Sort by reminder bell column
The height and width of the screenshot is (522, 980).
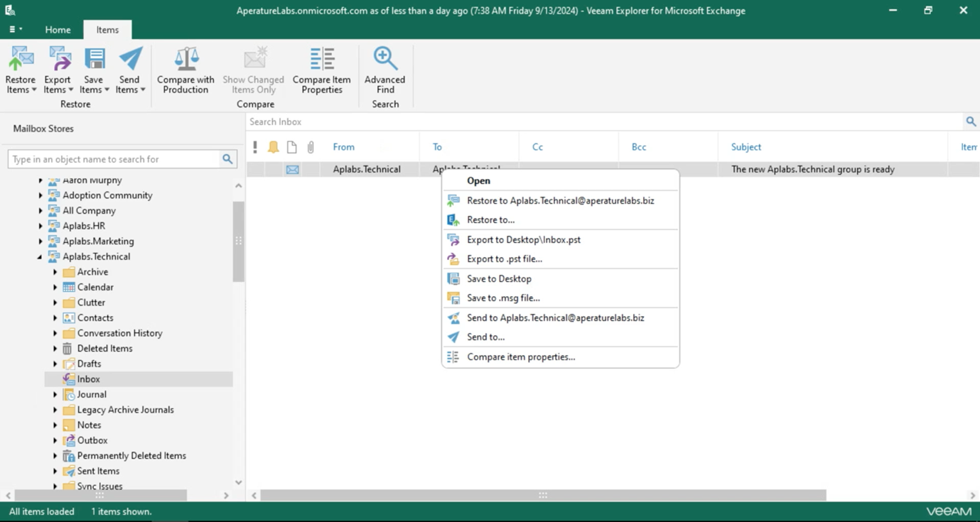click(273, 147)
